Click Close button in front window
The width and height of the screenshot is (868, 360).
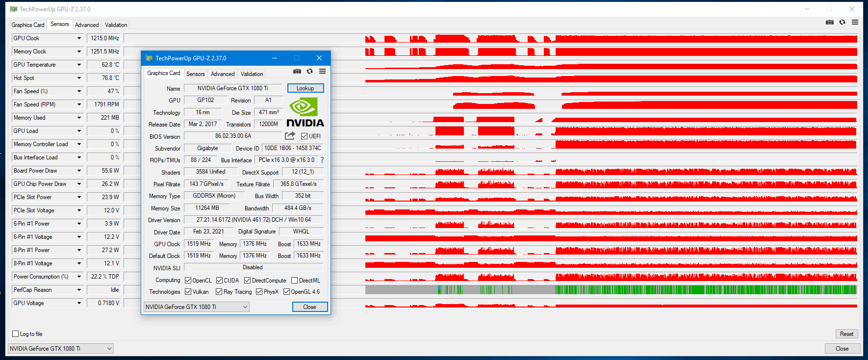point(309,307)
